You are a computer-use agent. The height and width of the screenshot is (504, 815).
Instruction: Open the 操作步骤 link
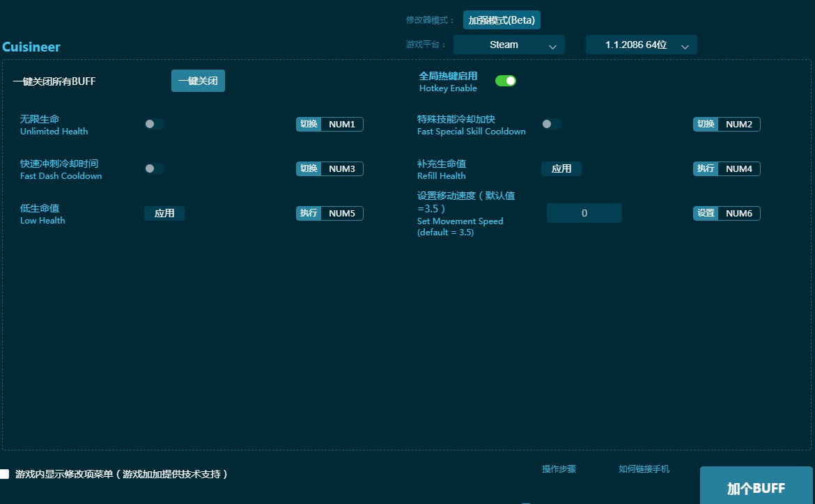tap(559, 469)
